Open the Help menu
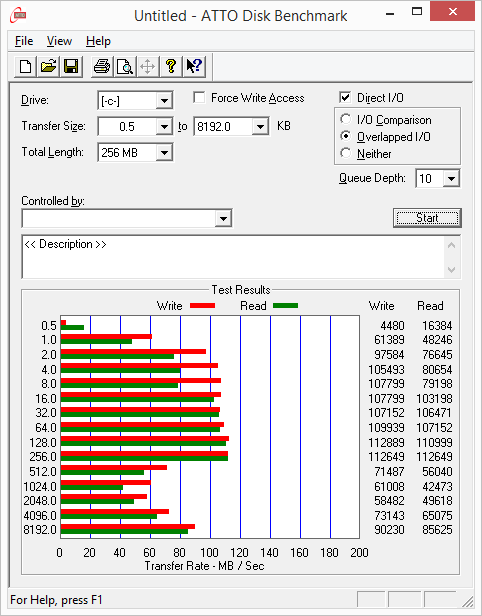This screenshot has width=482, height=616. pos(98,41)
